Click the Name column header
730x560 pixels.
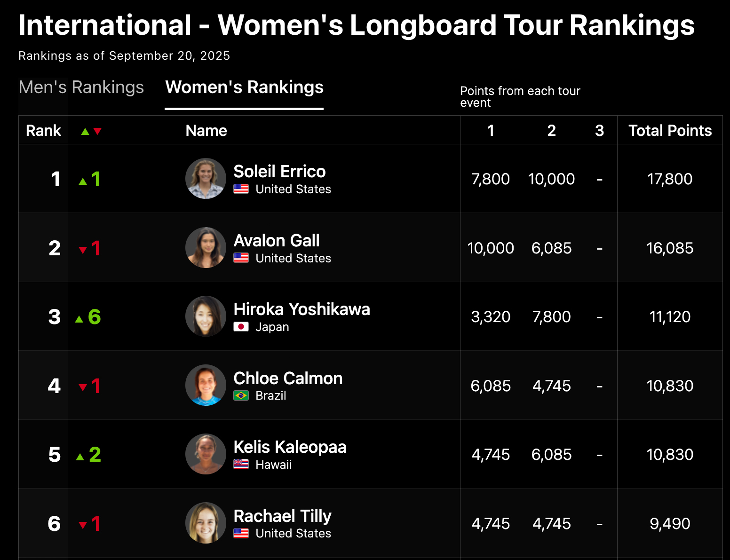point(206,131)
